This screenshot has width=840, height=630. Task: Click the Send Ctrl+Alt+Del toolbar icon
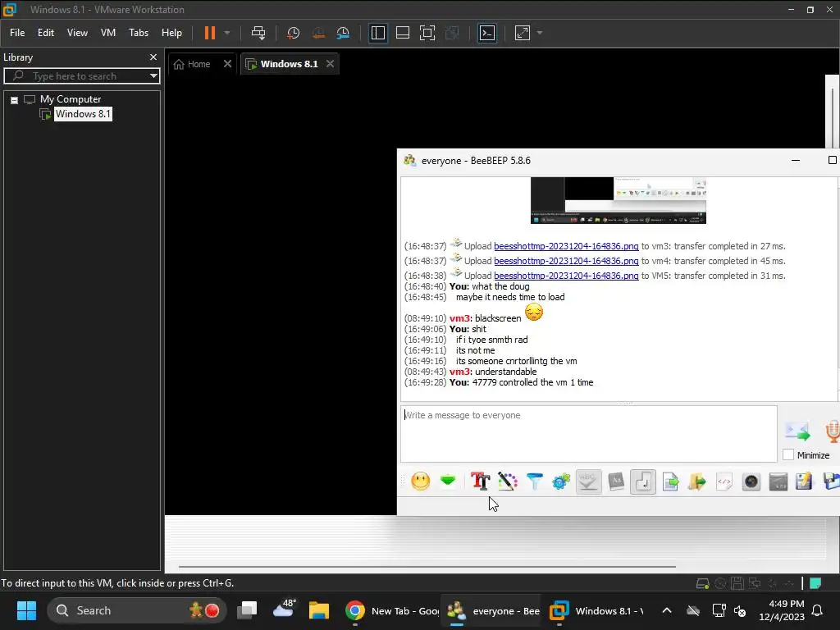point(258,33)
